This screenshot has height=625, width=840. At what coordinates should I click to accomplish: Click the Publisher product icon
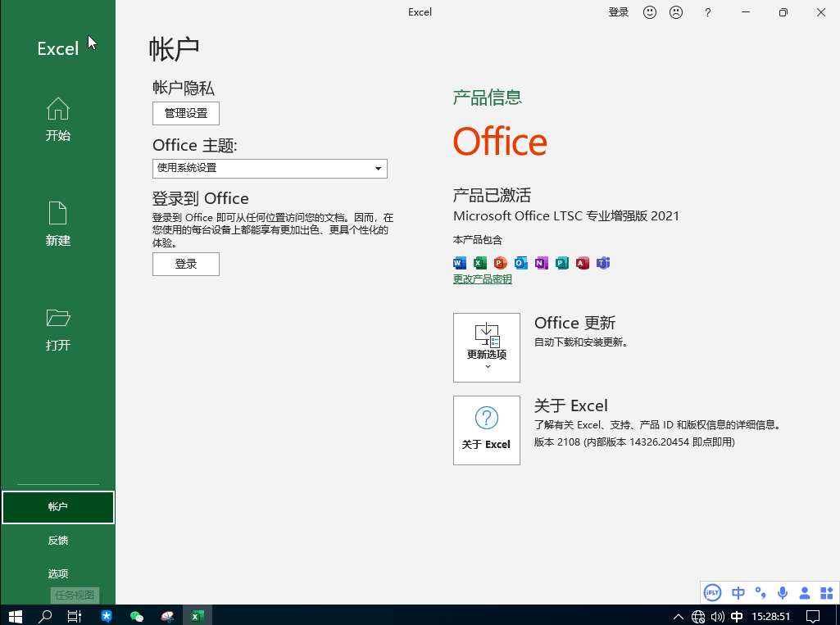(x=562, y=263)
